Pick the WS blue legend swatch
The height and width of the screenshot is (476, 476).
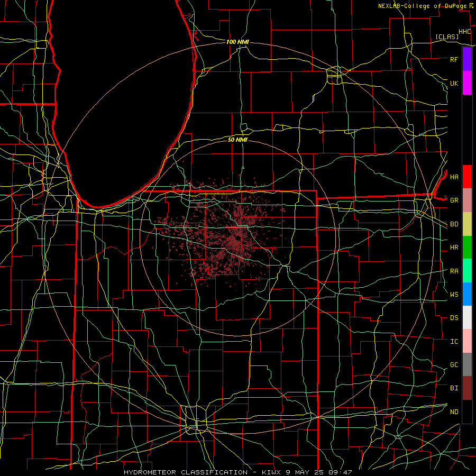pyautogui.click(x=467, y=294)
